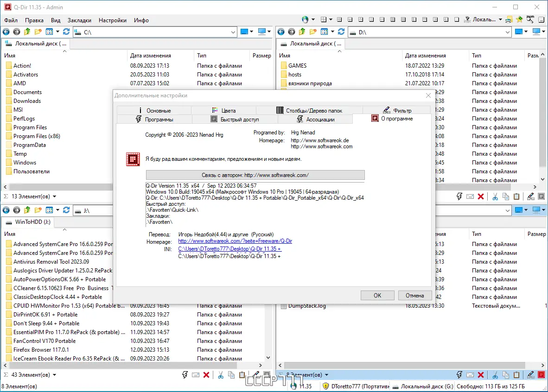Click the lightning run icon in the D:\ pane status bar
548x392 pixels.
click(459, 197)
